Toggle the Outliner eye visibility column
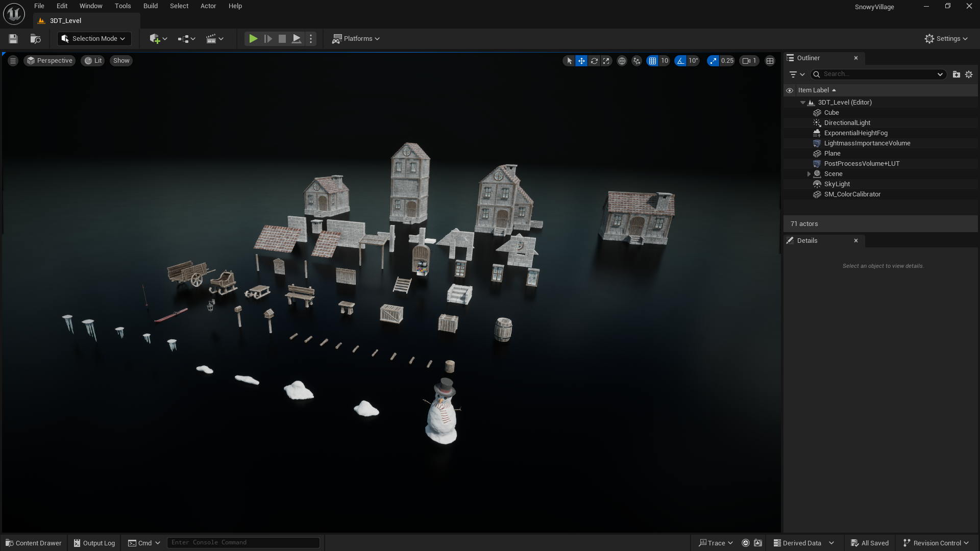This screenshot has width=980, height=551. click(790, 90)
